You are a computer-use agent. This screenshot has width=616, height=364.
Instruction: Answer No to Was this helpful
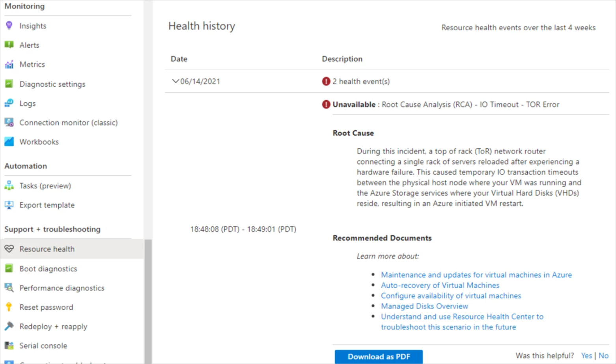(603, 356)
